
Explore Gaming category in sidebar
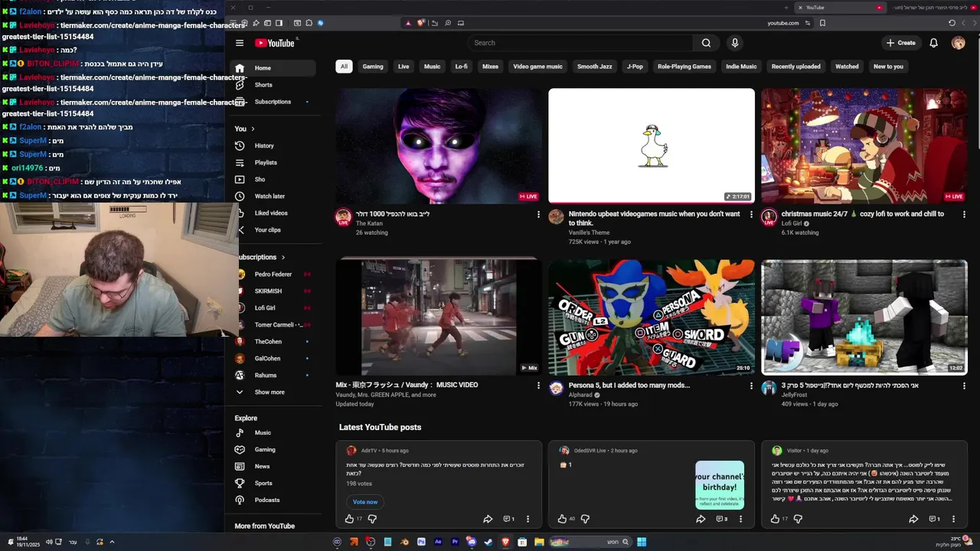pos(273,449)
